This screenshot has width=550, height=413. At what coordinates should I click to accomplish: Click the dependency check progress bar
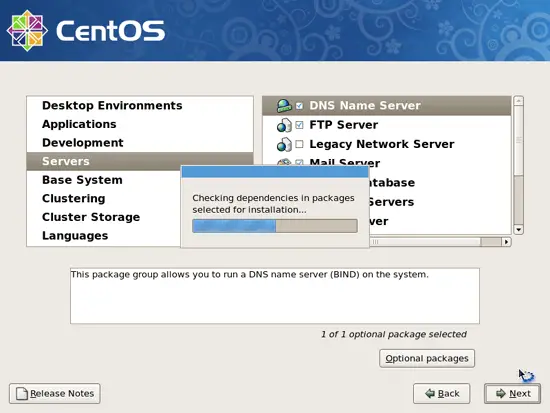275,226
